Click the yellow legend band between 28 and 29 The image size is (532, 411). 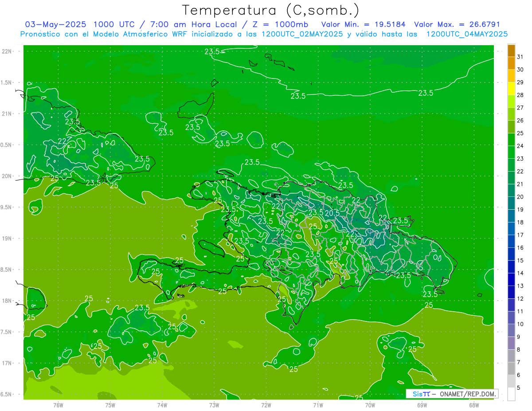click(511, 89)
